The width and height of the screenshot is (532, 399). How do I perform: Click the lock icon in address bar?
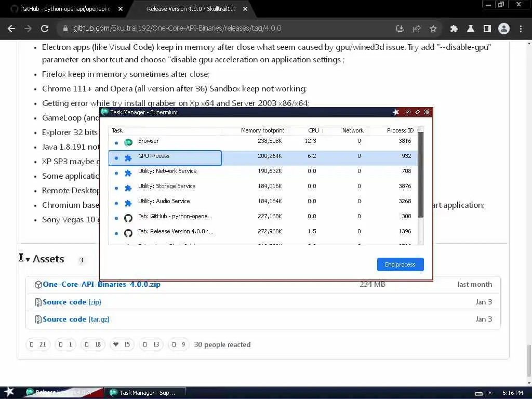coord(65,29)
